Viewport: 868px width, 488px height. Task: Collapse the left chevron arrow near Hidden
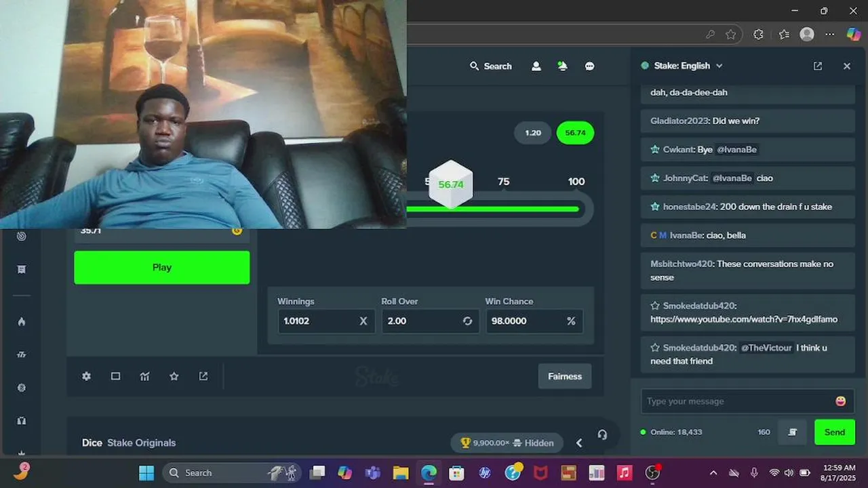click(579, 443)
